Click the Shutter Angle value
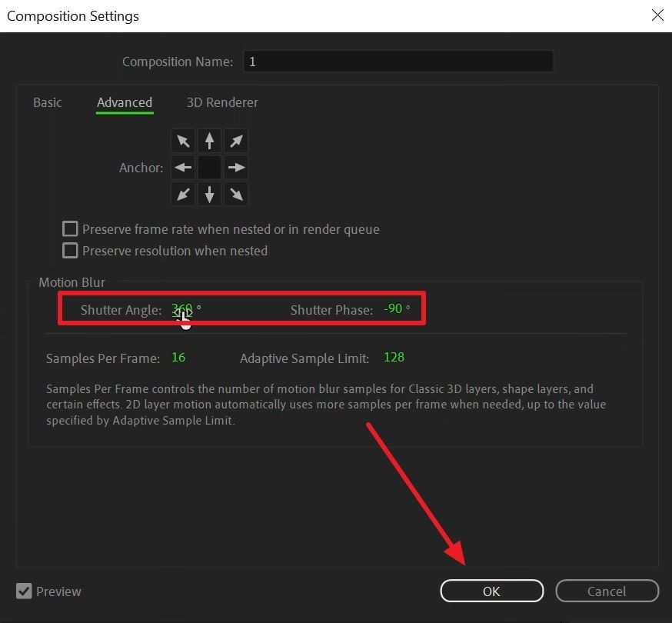The width and height of the screenshot is (672, 623). click(x=182, y=310)
